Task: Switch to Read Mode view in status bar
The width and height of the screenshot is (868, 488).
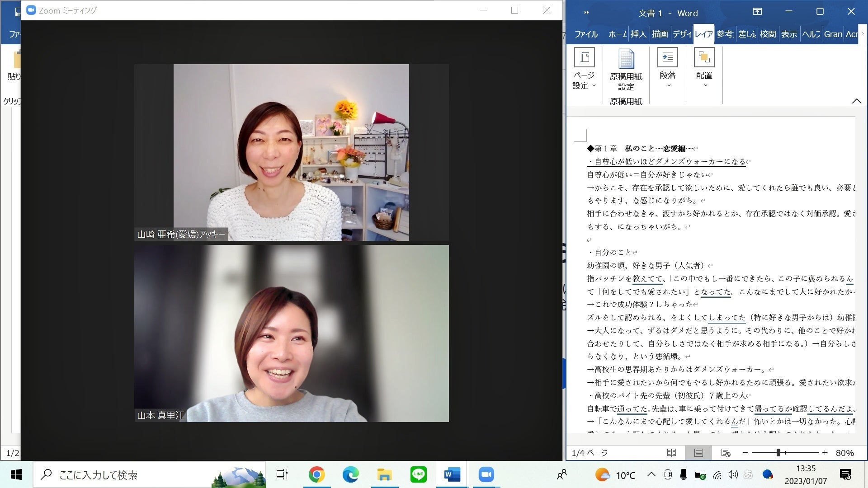Action: click(671, 452)
